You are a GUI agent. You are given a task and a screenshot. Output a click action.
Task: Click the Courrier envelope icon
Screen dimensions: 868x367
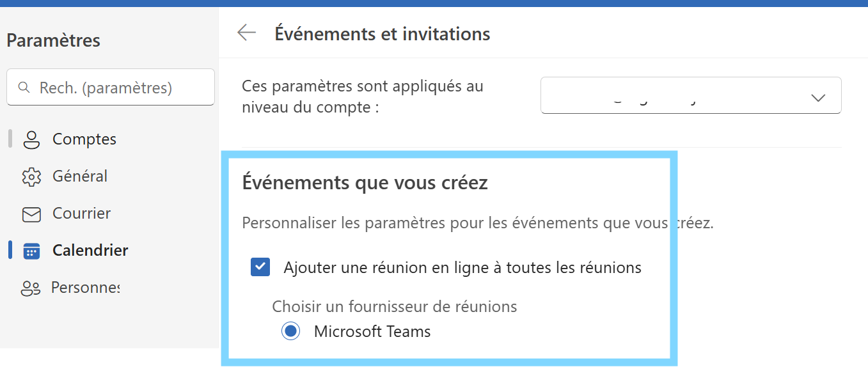coord(31,214)
